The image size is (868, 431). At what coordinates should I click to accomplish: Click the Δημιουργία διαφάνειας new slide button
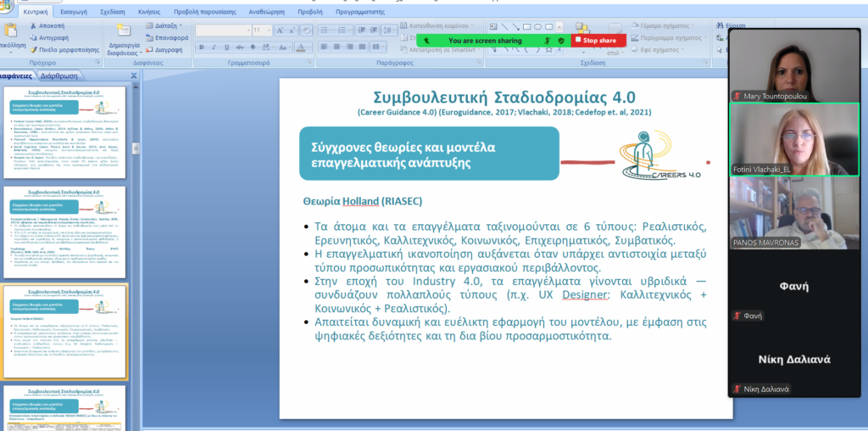[124, 40]
